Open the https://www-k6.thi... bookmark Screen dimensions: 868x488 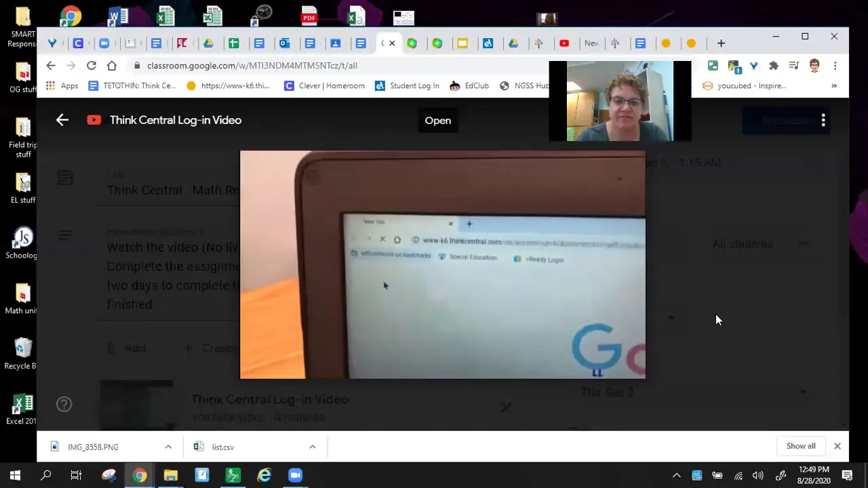coord(228,86)
